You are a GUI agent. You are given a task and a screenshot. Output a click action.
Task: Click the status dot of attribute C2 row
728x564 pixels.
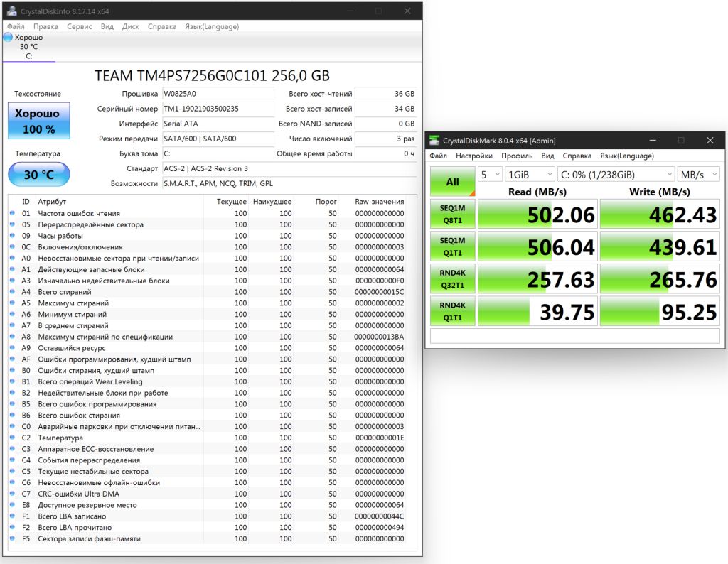tap(12, 438)
